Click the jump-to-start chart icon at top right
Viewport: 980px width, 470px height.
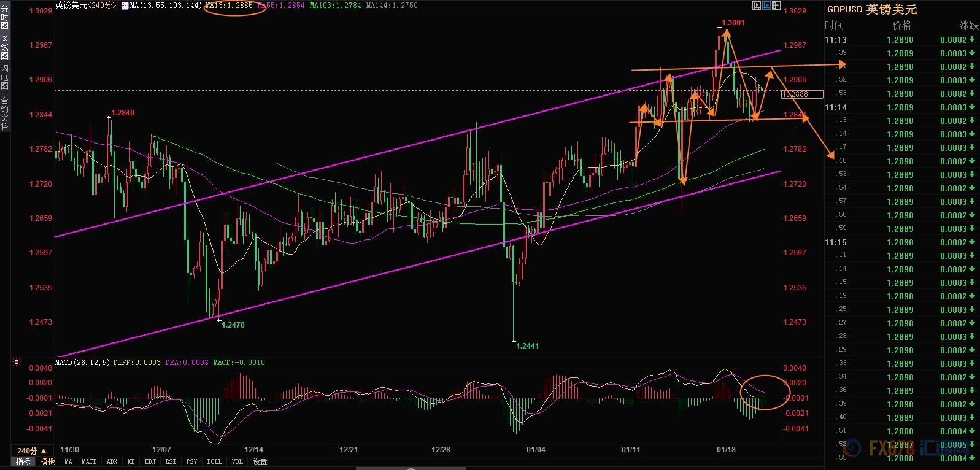(757, 6)
